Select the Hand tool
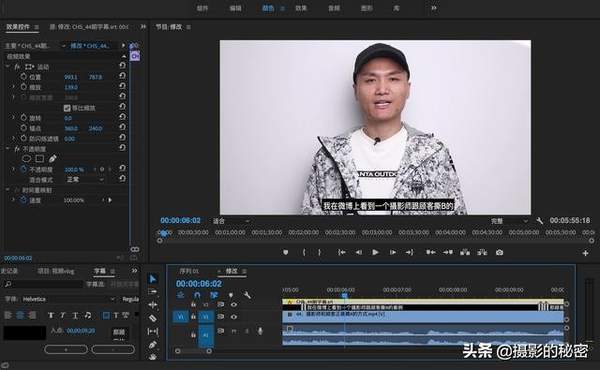Screen dimensions: 600x370 (153, 357)
